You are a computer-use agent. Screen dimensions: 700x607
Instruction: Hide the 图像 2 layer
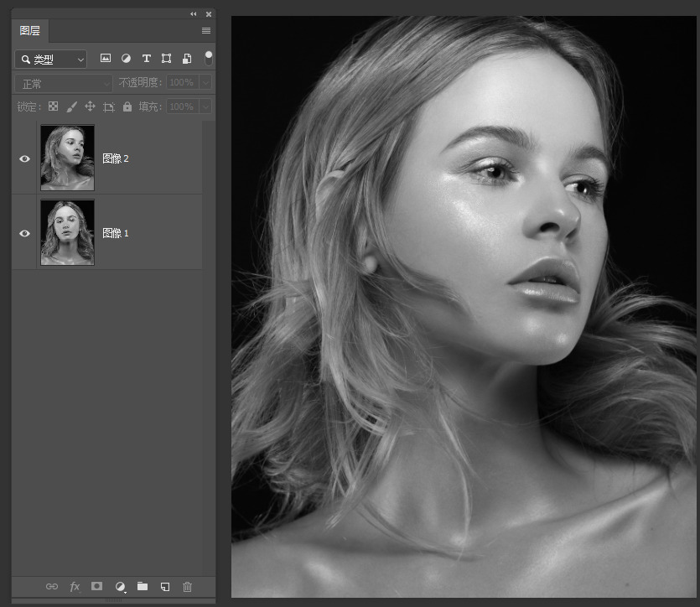(25, 158)
